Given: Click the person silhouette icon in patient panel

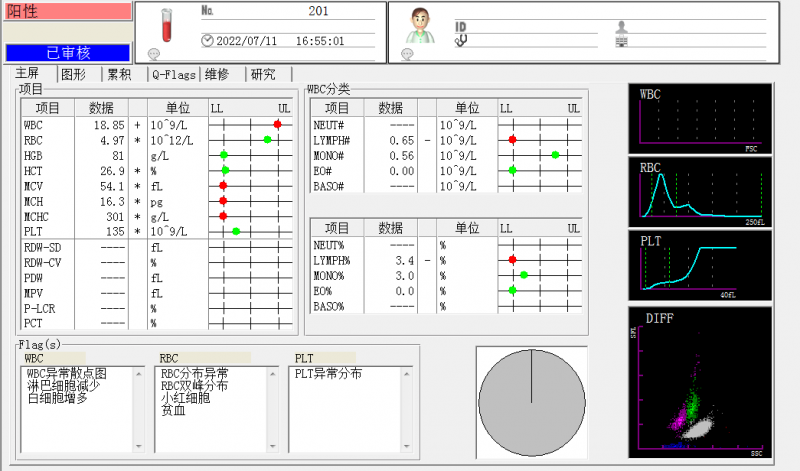Looking at the screenshot, I should point(622,25).
